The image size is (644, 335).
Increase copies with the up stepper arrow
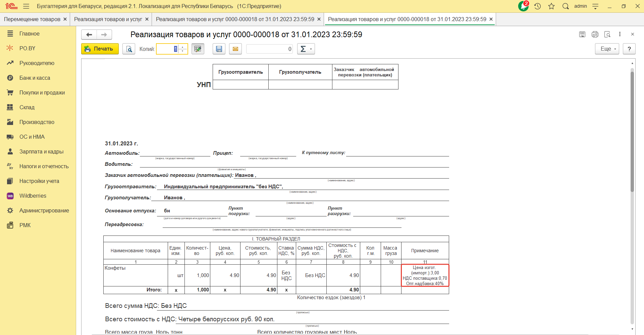pyautogui.click(x=183, y=47)
